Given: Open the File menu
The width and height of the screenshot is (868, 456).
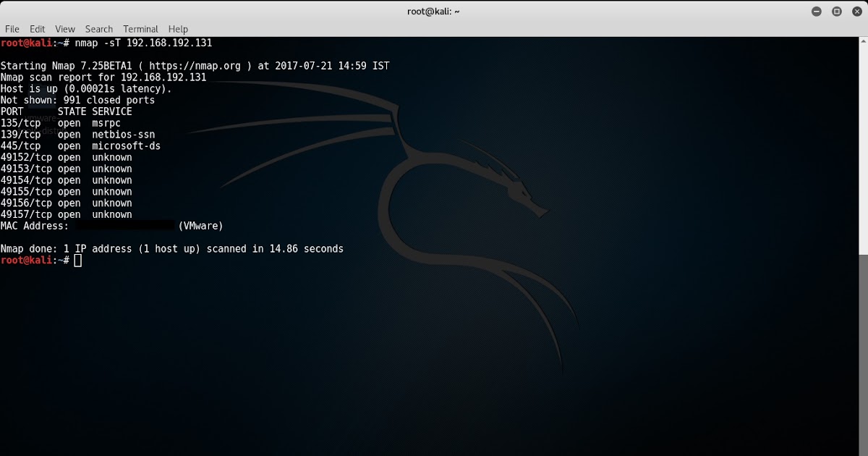Looking at the screenshot, I should (12, 29).
